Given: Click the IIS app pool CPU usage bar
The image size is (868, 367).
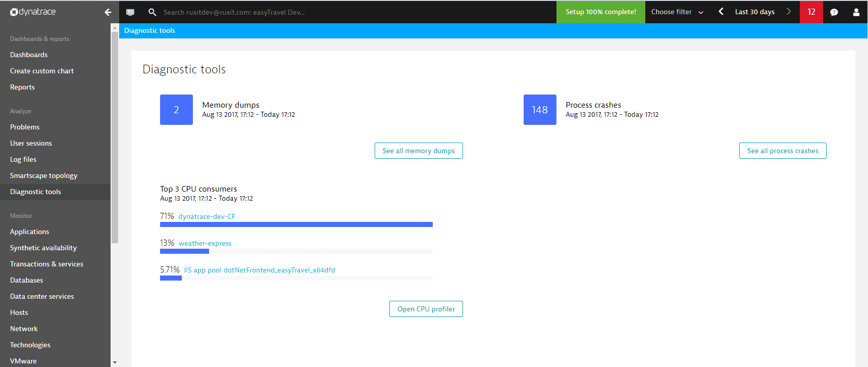Looking at the screenshot, I should tap(296, 278).
